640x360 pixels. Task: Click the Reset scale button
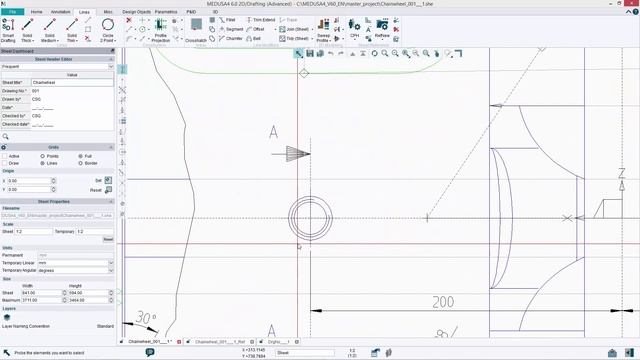tap(108, 239)
